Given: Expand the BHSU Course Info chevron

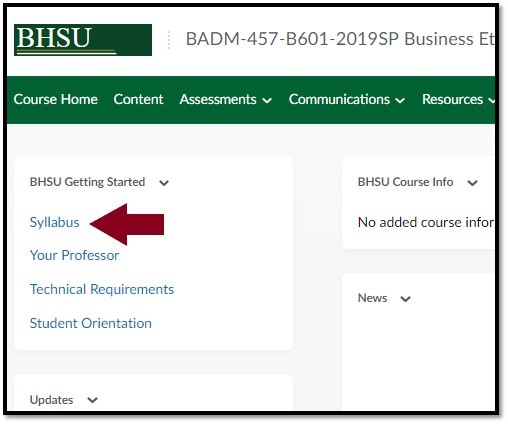Looking at the screenshot, I should click(472, 183).
